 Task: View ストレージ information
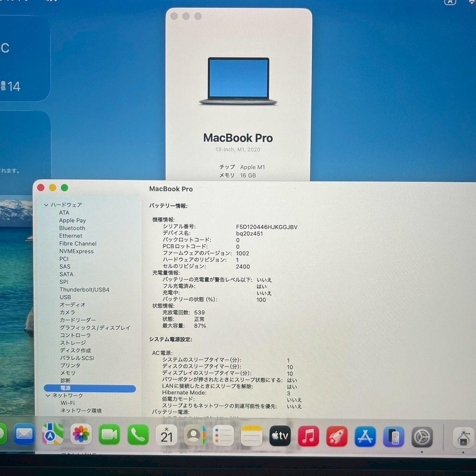(x=73, y=343)
